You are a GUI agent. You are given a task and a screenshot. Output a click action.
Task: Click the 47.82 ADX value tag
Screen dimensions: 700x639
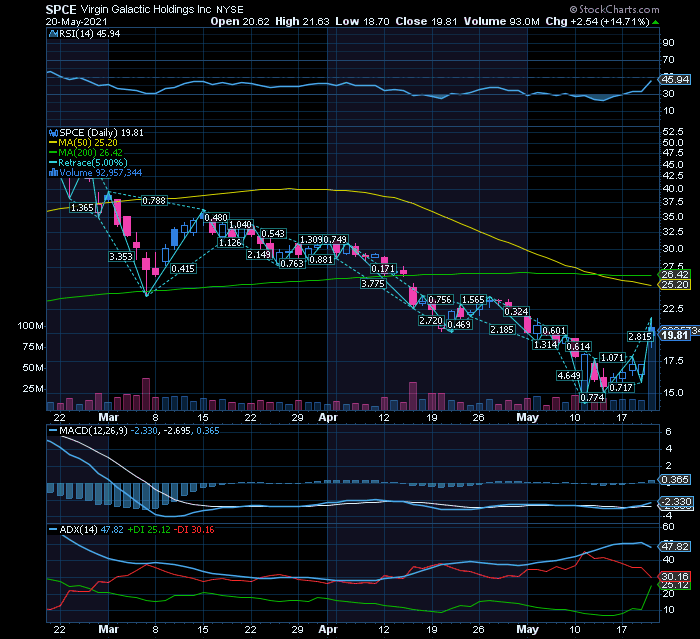[675, 547]
